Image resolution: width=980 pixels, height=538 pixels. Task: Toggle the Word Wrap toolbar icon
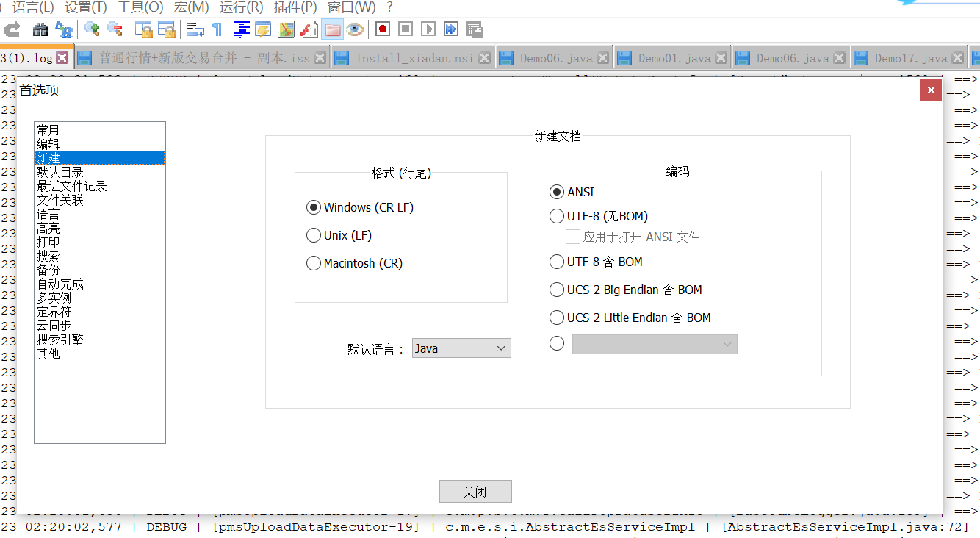[195, 29]
